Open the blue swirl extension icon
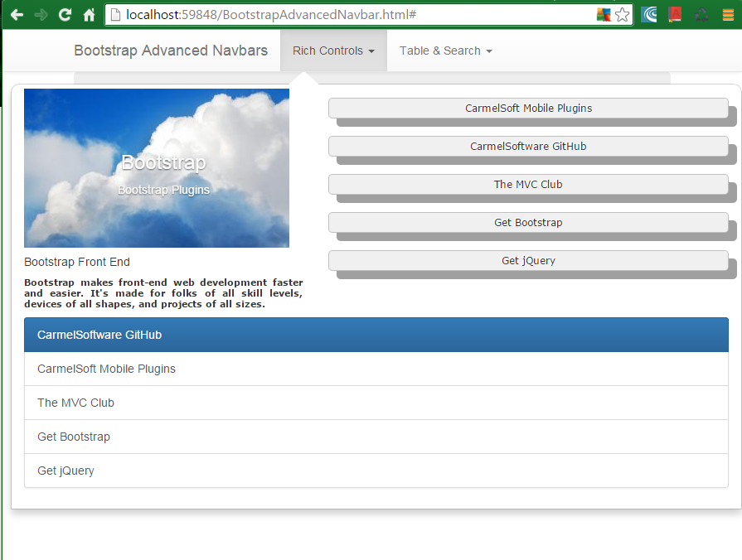The height and width of the screenshot is (560, 742). 649,13
